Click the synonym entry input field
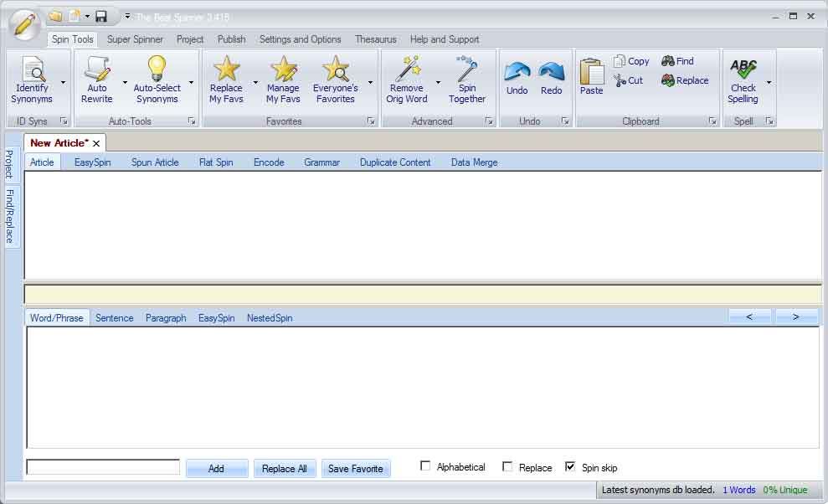The width and height of the screenshot is (828, 504). [x=103, y=467]
